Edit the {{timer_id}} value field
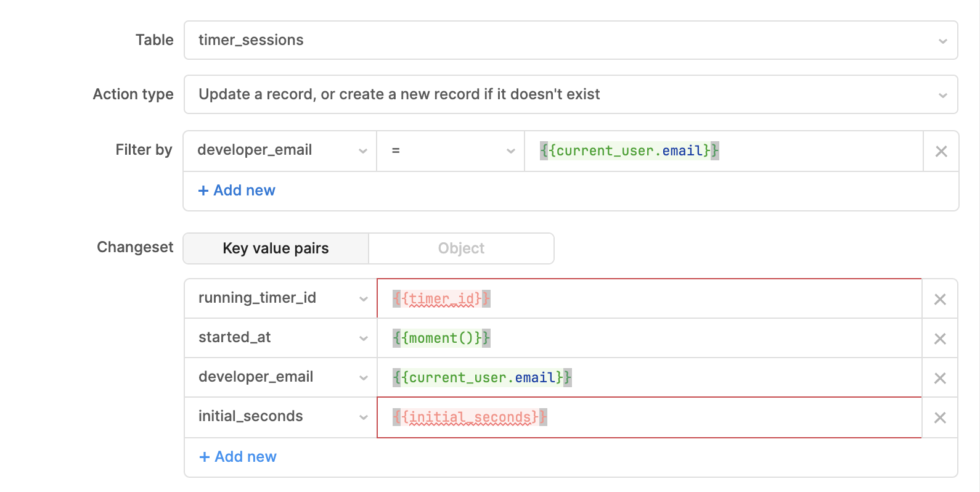 (x=649, y=298)
